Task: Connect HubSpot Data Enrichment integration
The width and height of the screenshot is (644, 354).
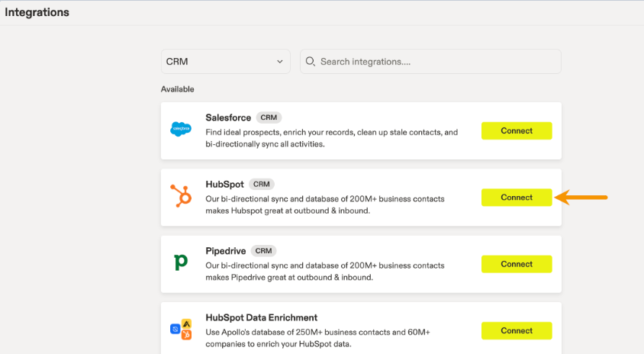Action: [517, 330]
